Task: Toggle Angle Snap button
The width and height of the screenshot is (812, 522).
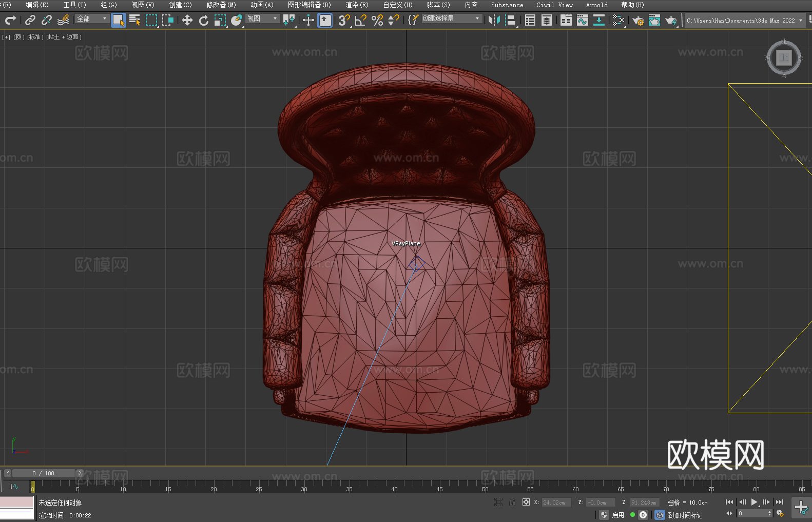Action: point(360,20)
